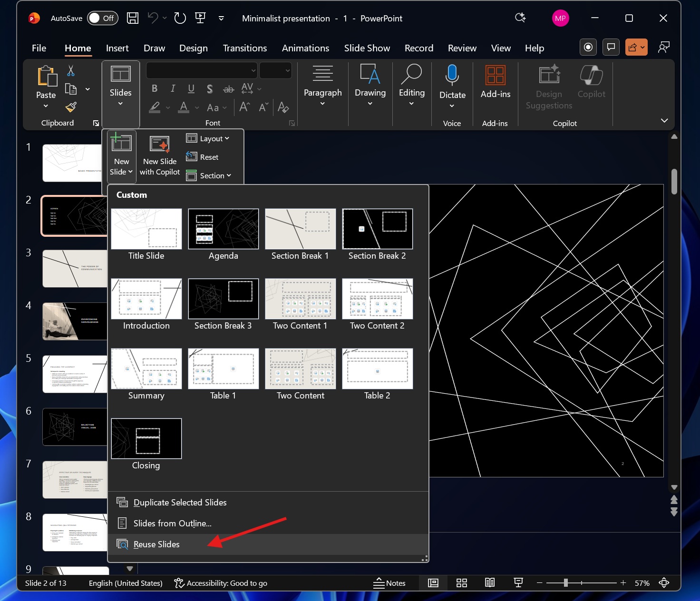This screenshot has height=601, width=700.
Task: Toggle bold text formatting
Action: click(x=154, y=88)
